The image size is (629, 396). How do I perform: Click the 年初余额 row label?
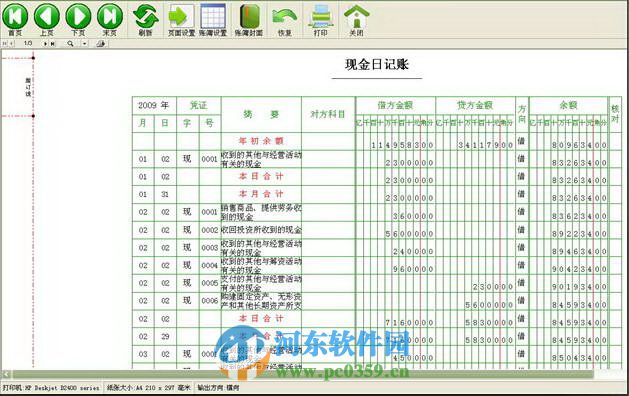coord(261,141)
